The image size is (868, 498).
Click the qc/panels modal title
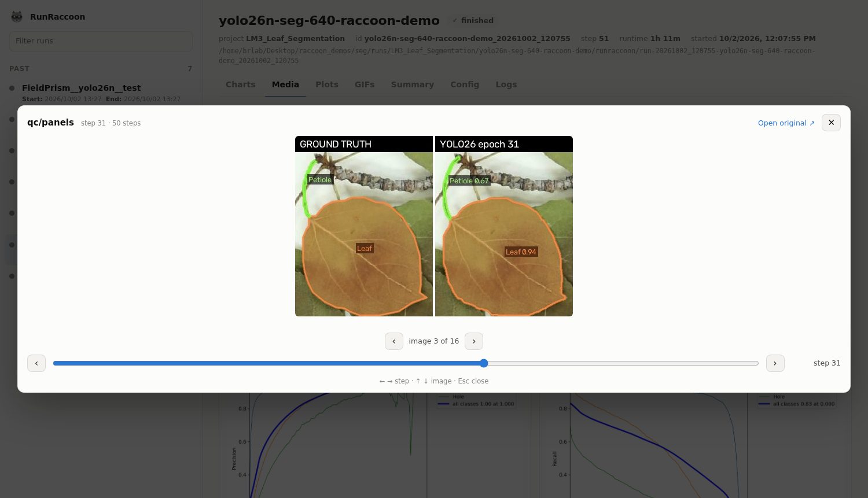click(50, 123)
